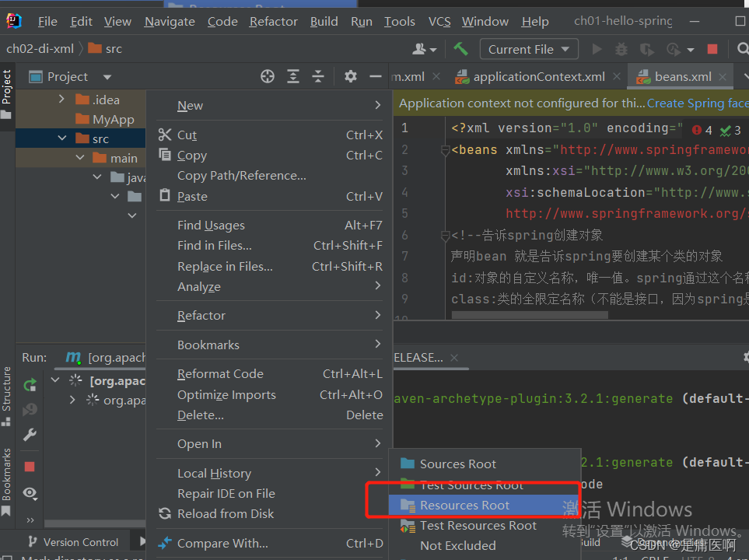Click src breadcrumb in navigation bar
Image resolution: width=749 pixels, height=560 pixels.
[x=106, y=49]
